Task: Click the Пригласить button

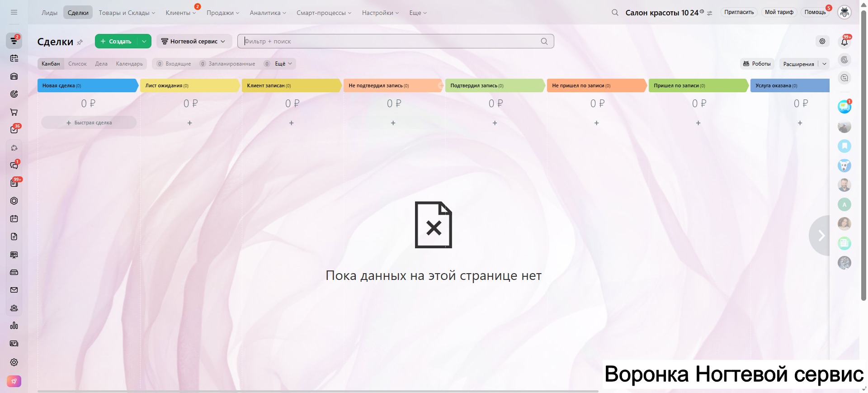Action: (x=739, y=12)
